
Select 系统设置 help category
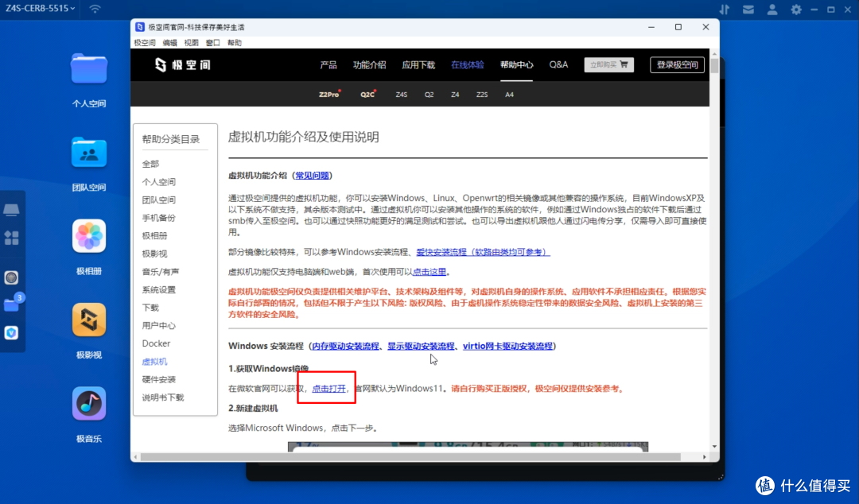159,290
